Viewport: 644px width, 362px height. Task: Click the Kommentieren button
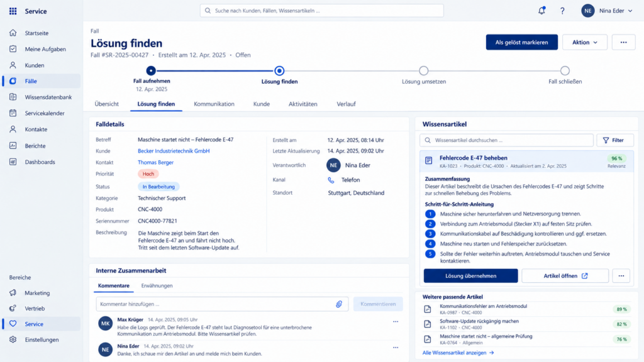378,304
